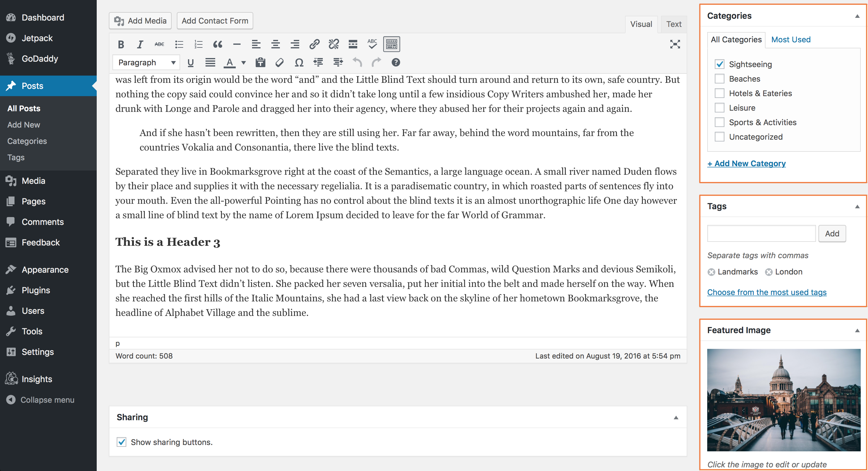Insert the Read More tag
The image size is (868, 471).
353,44
